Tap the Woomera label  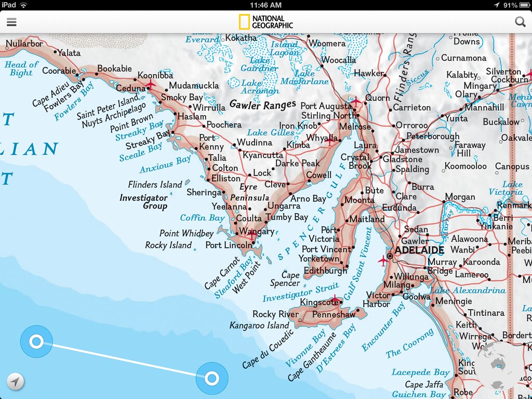pyautogui.click(x=327, y=44)
